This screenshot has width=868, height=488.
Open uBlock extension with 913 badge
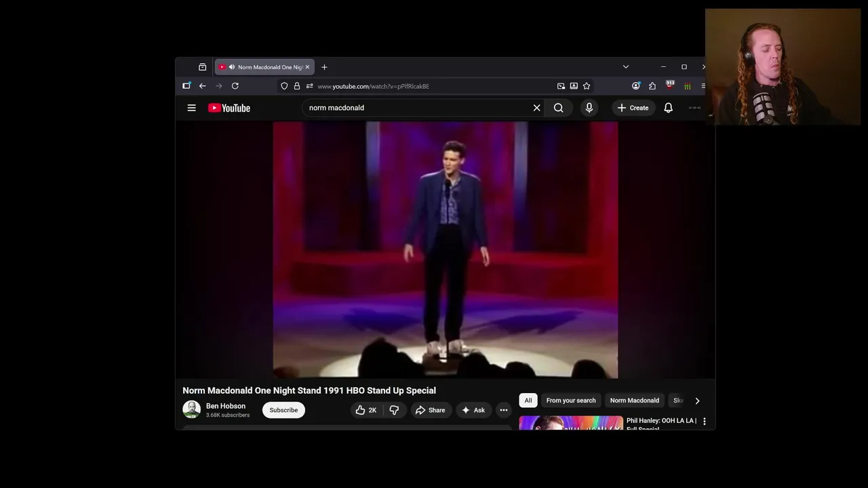670,85
